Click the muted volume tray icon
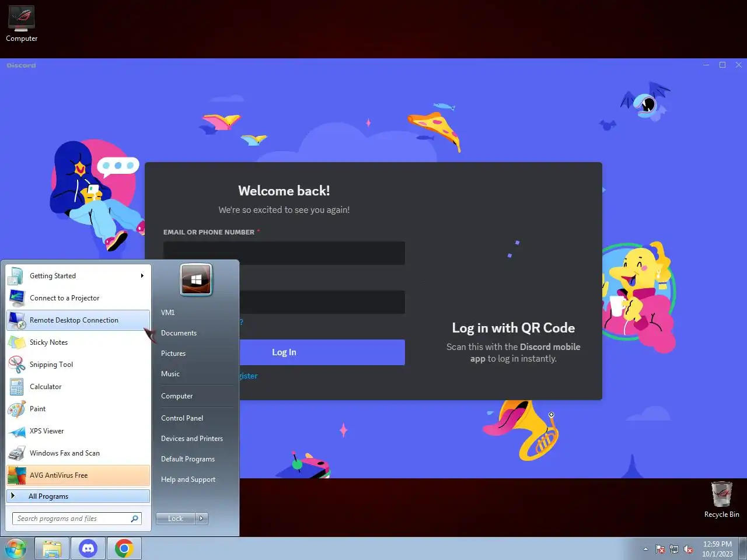The height and width of the screenshot is (560, 747). (689, 549)
